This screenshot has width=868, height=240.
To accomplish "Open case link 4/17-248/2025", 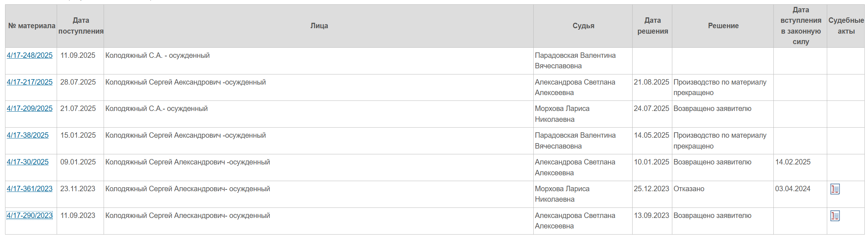I will pos(30,55).
